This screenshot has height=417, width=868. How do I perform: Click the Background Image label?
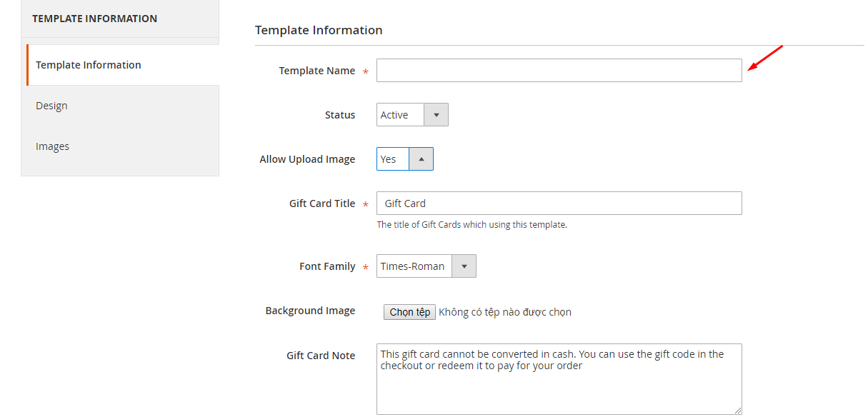click(310, 311)
